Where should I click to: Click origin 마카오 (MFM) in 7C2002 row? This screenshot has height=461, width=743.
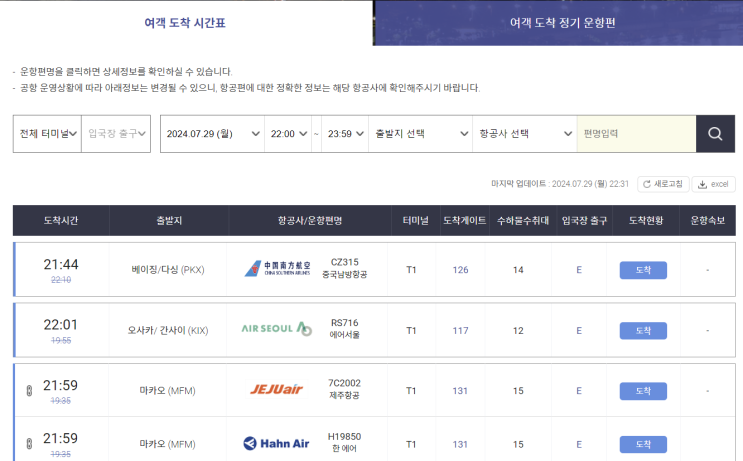point(167,391)
